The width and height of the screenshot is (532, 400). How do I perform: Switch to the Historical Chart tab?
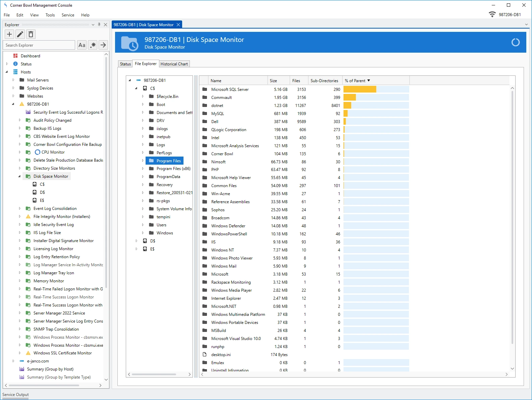click(x=174, y=64)
